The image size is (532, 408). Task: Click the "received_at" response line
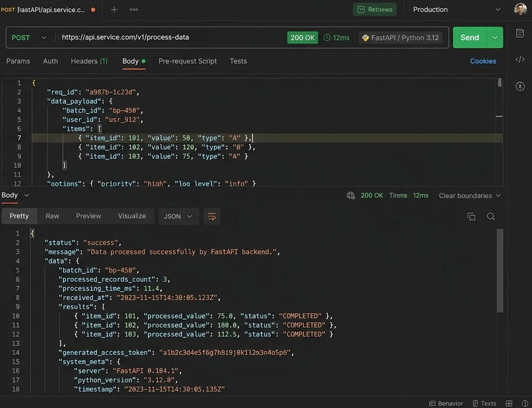coord(139,297)
